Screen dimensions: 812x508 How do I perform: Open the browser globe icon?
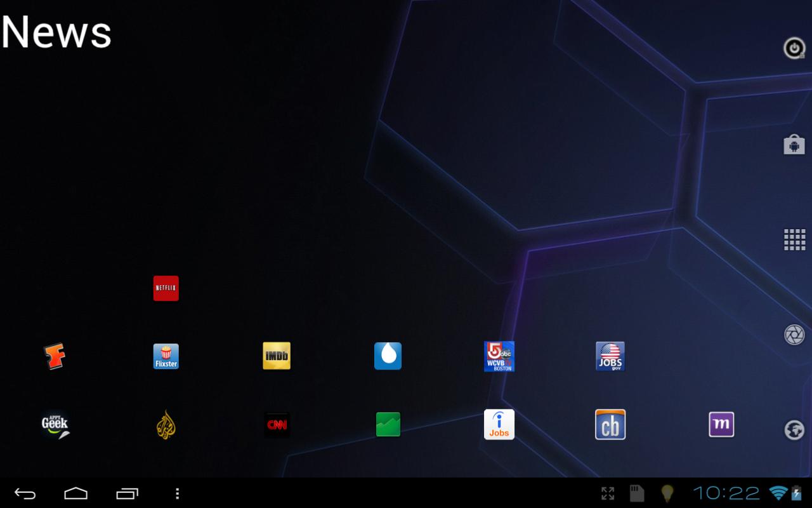(x=794, y=430)
